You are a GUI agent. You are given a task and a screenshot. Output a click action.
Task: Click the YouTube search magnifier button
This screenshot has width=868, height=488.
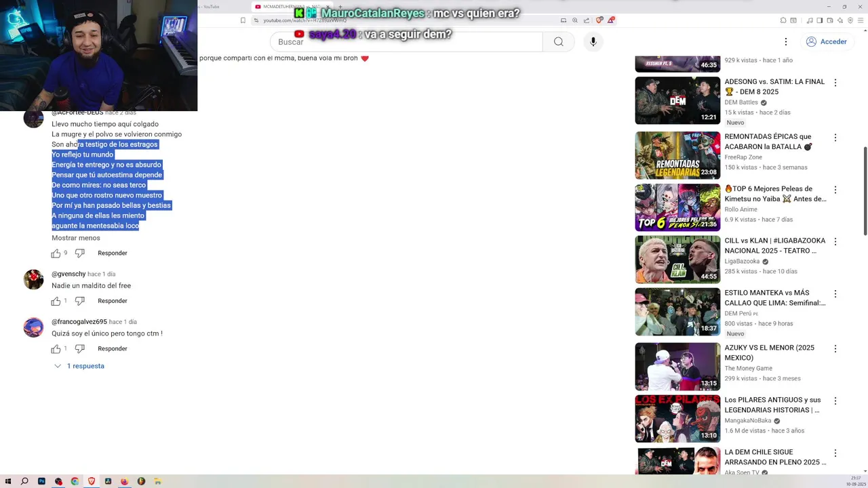click(x=558, y=42)
